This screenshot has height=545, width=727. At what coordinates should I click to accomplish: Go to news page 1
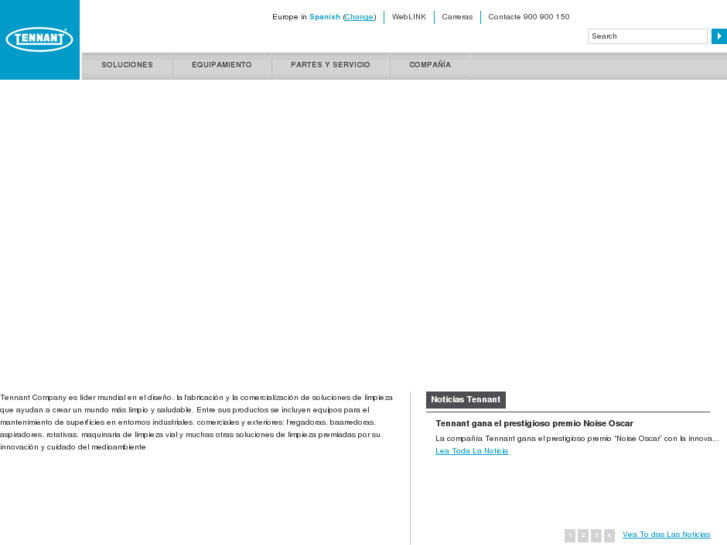click(570, 535)
